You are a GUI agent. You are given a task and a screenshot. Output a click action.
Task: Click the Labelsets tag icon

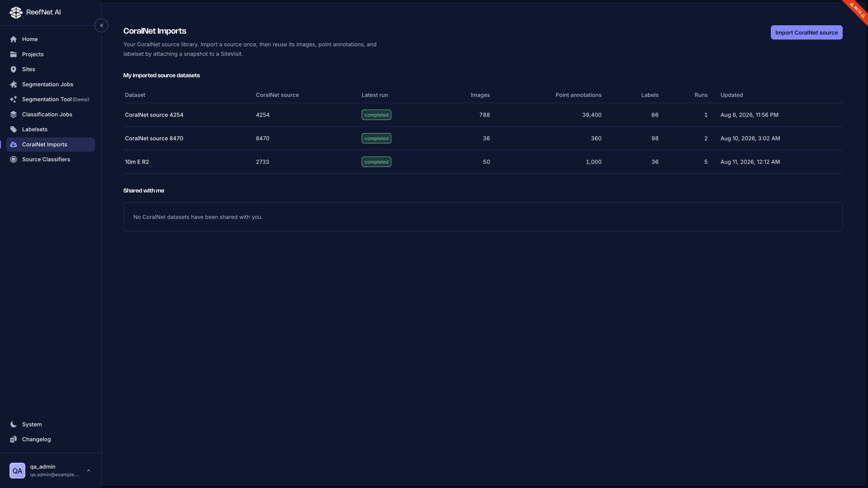point(14,129)
